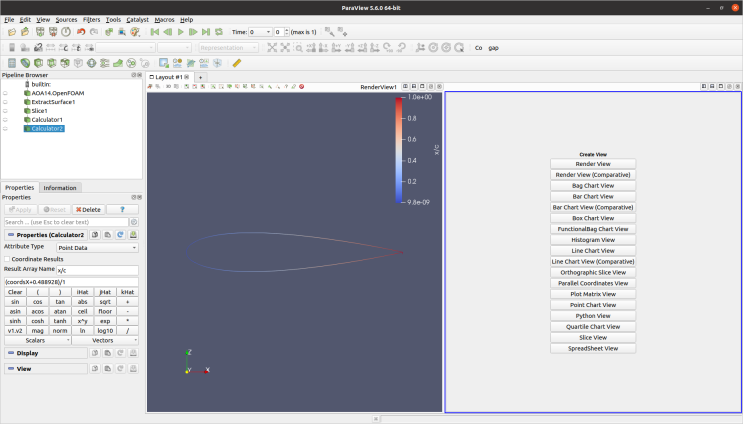Open the Attribute Type dropdown

point(97,248)
